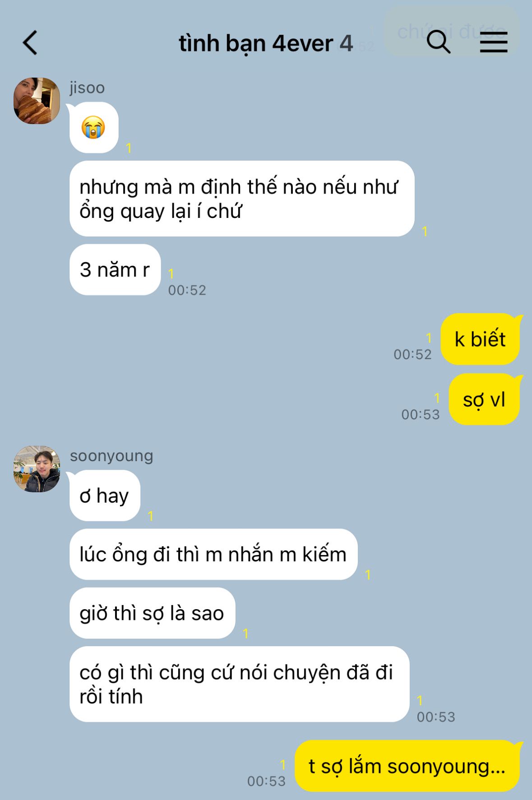Tap message starting "nhưng mà m định"
This screenshot has height=800, width=532.
click(x=242, y=199)
